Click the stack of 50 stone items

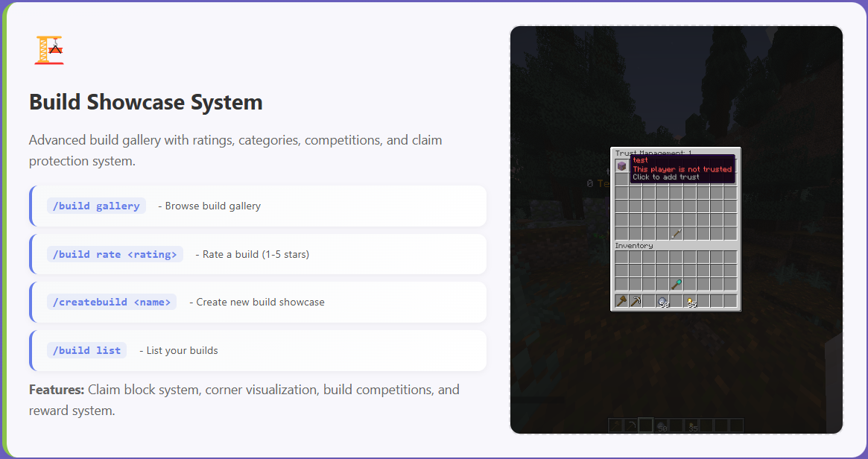tap(663, 300)
